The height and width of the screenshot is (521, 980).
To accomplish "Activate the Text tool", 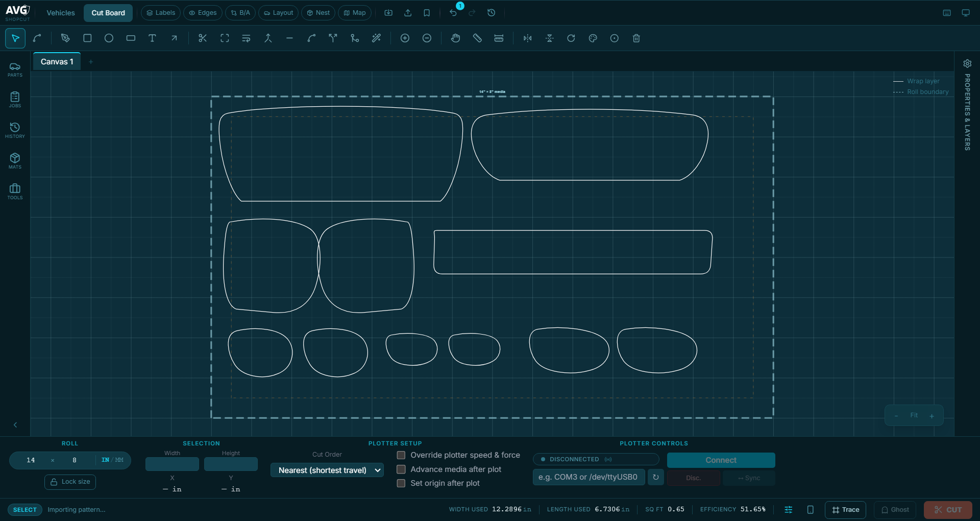I will pos(152,38).
